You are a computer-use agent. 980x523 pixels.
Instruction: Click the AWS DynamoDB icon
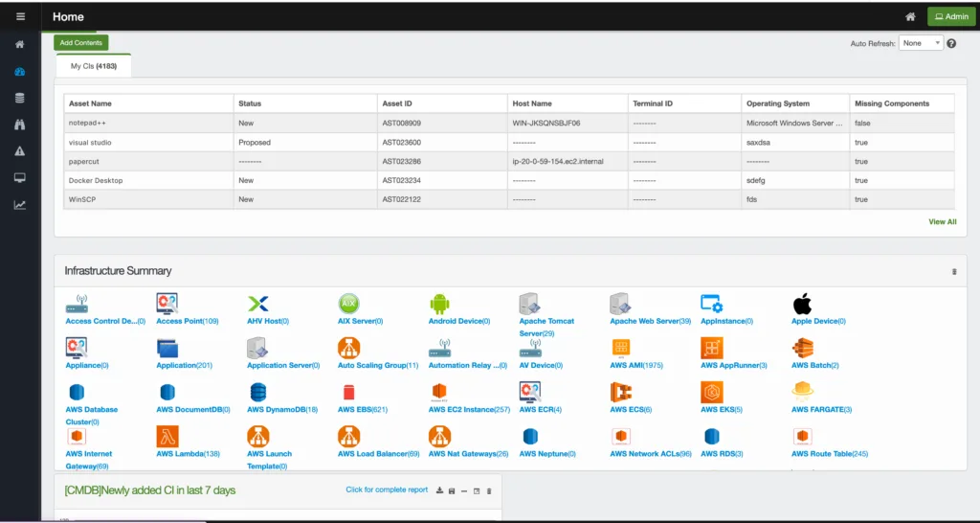258,393
